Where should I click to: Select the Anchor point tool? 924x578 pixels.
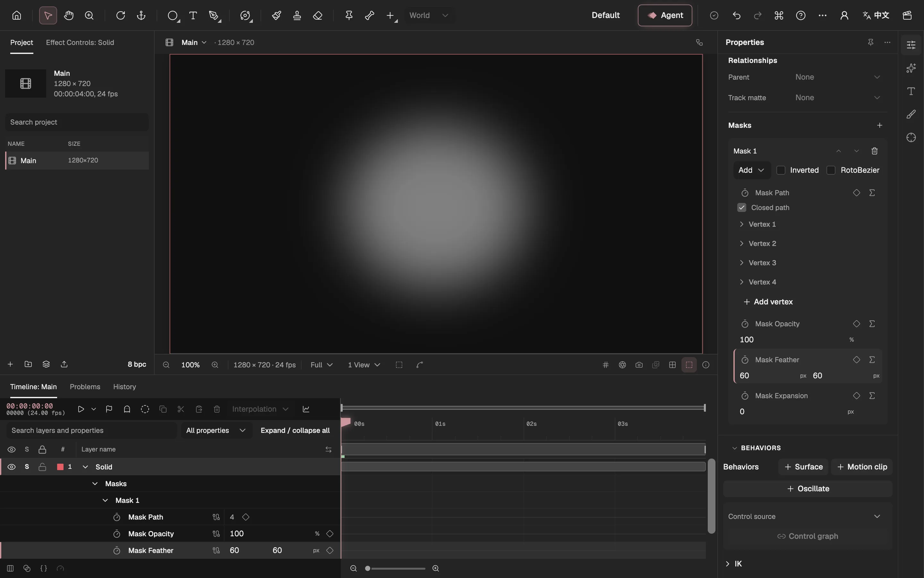point(141,15)
